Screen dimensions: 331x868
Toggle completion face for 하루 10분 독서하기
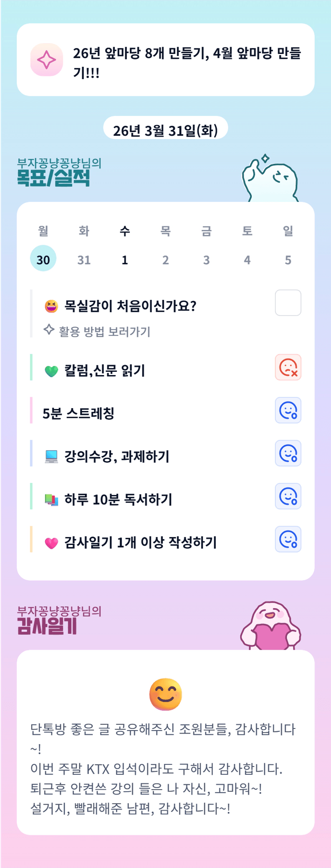point(288,496)
